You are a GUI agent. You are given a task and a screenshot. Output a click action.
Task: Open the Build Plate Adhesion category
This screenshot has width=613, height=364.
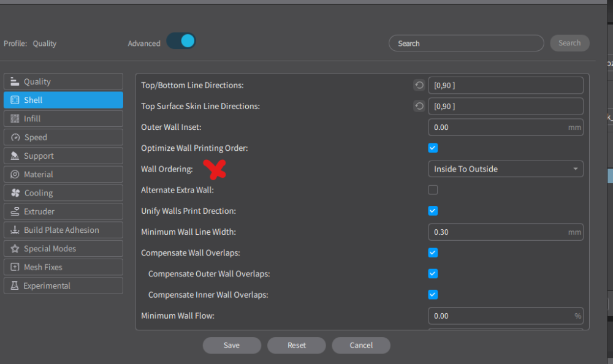click(x=63, y=230)
